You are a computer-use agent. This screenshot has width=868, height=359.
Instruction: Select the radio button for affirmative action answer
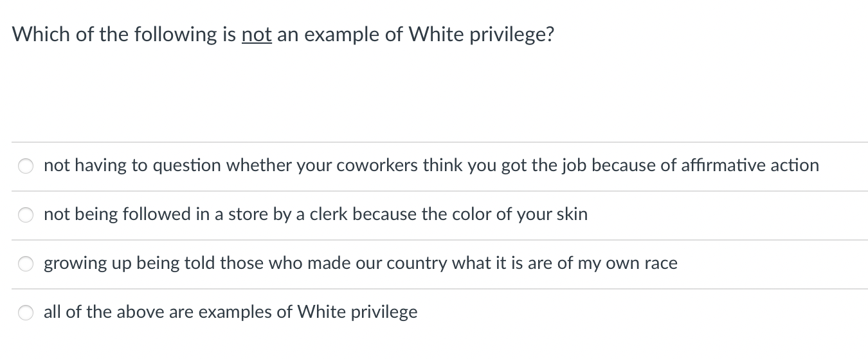[x=26, y=167]
